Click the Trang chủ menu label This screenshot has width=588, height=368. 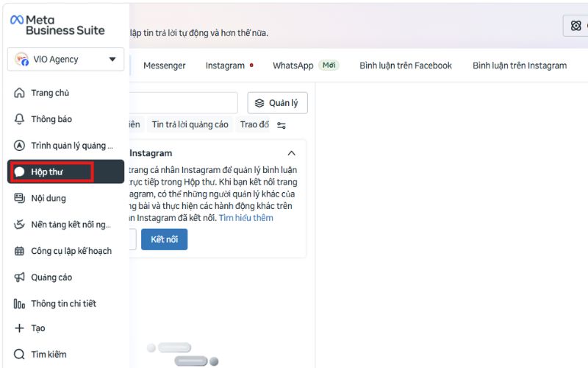[x=50, y=93]
